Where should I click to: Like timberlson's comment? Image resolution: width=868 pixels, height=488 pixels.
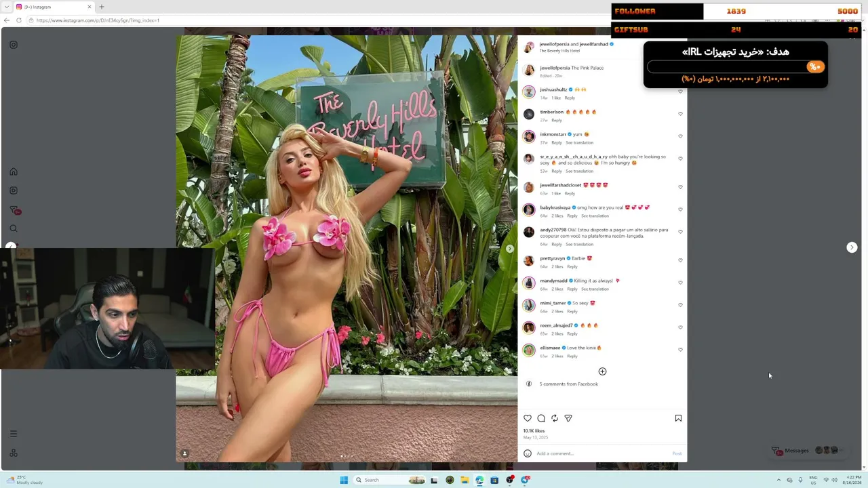tap(680, 114)
